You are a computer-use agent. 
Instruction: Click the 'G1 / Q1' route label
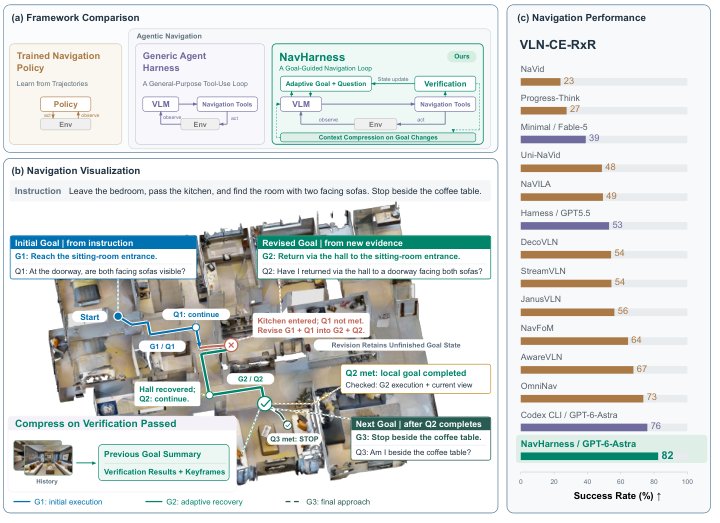pyautogui.click(x=162, y=346)
